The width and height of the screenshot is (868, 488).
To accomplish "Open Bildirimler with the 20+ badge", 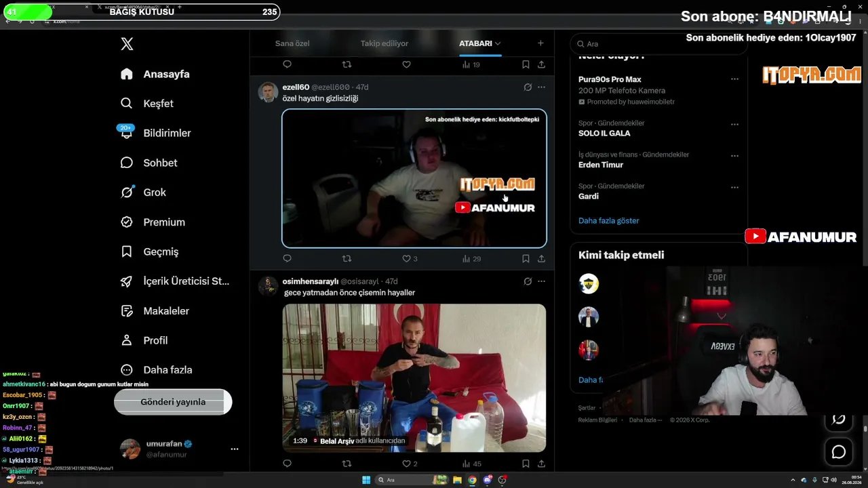I will coord(155,133).
